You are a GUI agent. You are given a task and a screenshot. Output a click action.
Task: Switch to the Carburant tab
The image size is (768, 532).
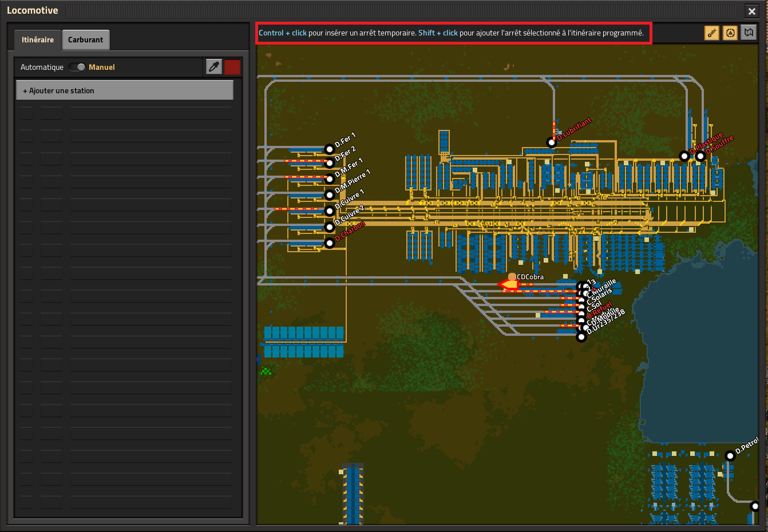(x=85, y=39)
